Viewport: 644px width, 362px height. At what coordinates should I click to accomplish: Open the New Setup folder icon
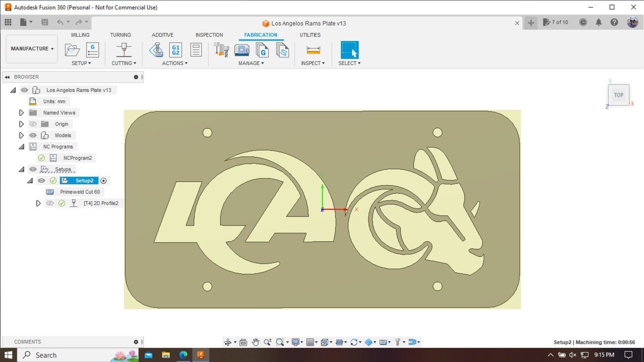pos(72,50)
